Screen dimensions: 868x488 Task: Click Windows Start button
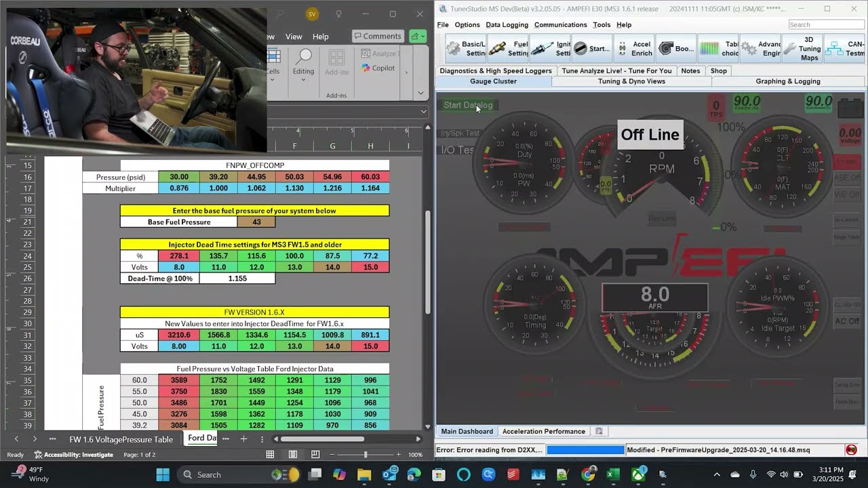163,474
